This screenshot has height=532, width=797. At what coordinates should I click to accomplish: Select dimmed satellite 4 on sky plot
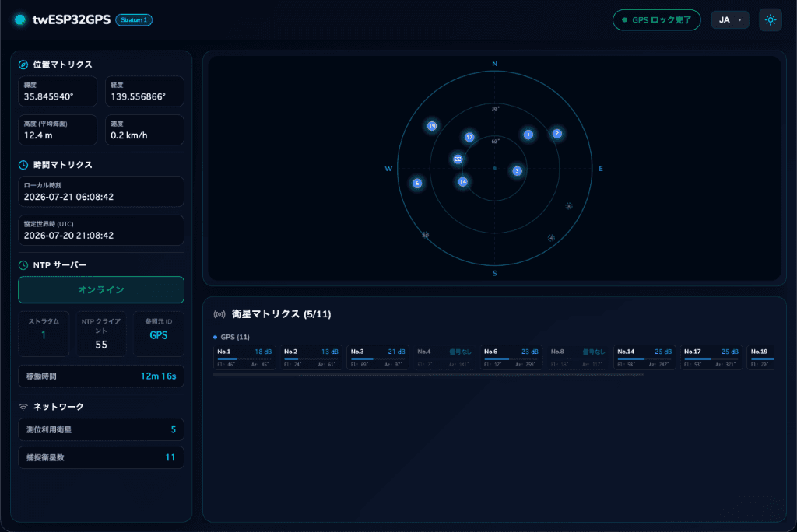(x=551, y=238)
